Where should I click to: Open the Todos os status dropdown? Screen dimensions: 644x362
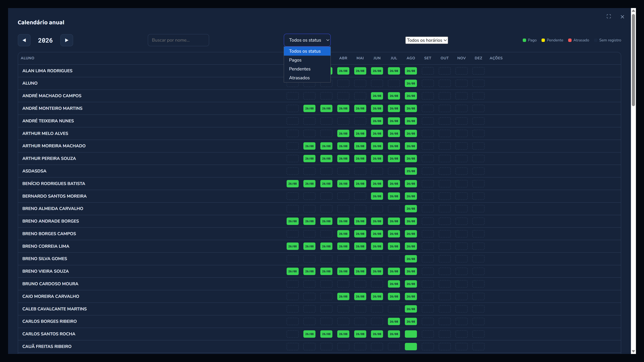tap(307, 40)
